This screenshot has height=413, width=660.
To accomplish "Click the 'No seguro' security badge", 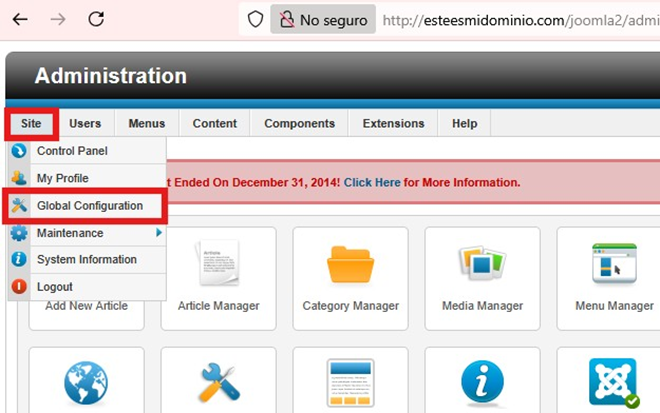I will click(x=323, y=19).
